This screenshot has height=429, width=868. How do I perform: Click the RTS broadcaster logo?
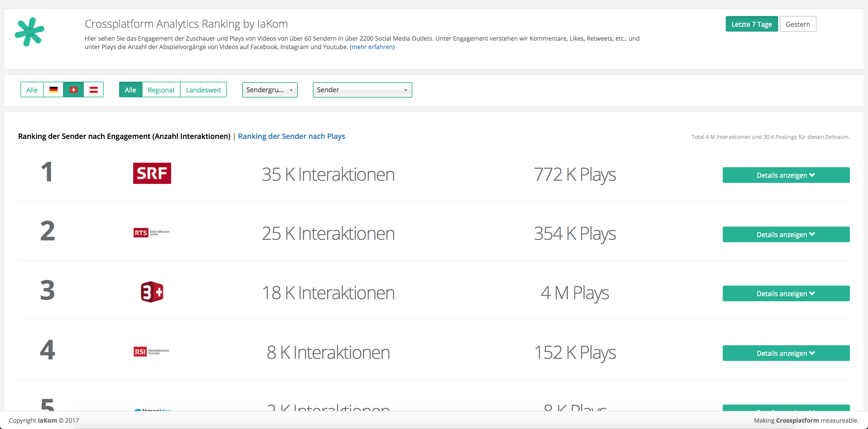pyautogui.click(x=152, y=233)
